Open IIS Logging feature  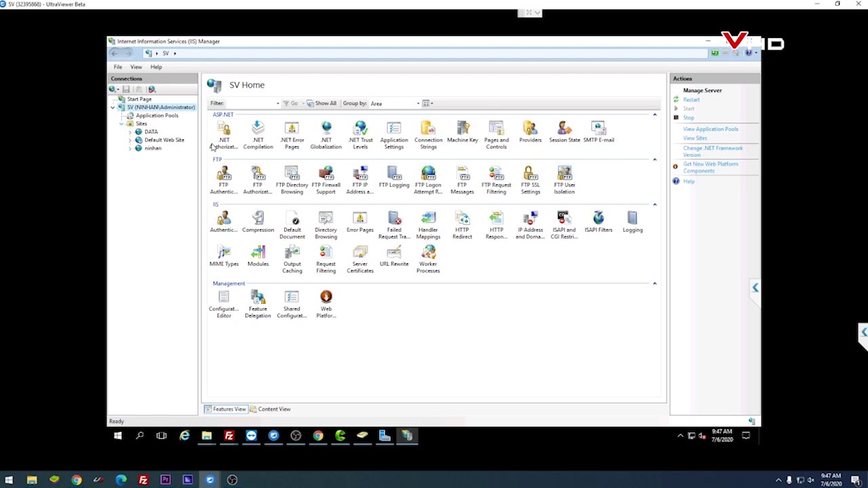point(633,222)
